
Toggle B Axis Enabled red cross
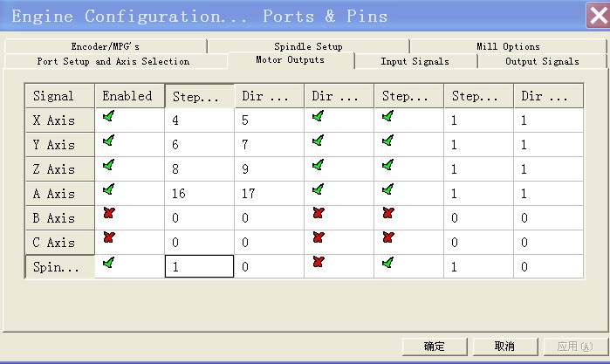(x=108, y=214)
